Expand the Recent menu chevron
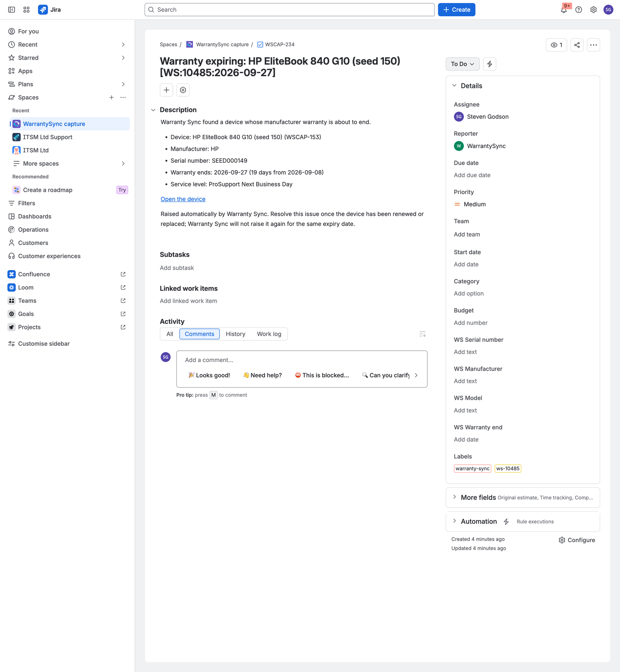Image resolution: width=620 pixels, height=672 pixels. point(123,45)
